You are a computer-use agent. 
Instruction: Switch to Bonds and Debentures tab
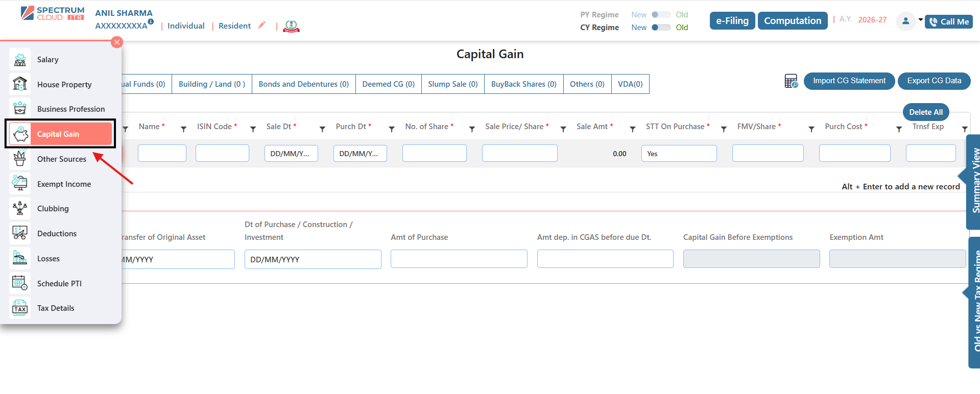click(303, 84)
